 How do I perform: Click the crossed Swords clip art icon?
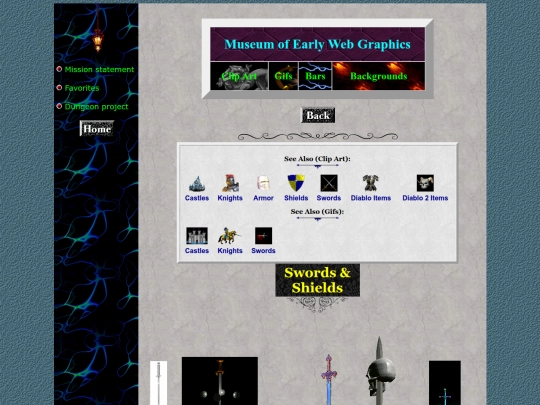pos(329,183)
